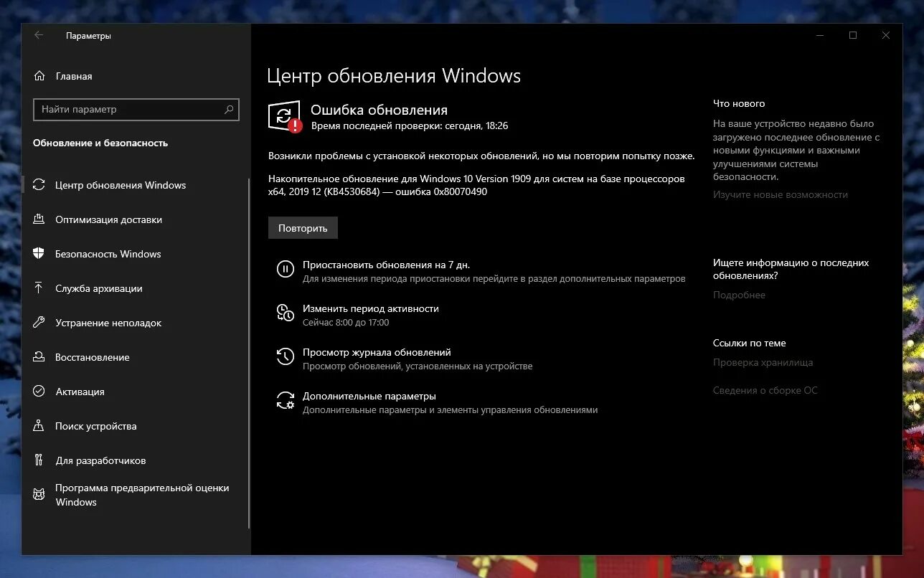
Task: Click the KB4530684 error description text
Action: 476,185
